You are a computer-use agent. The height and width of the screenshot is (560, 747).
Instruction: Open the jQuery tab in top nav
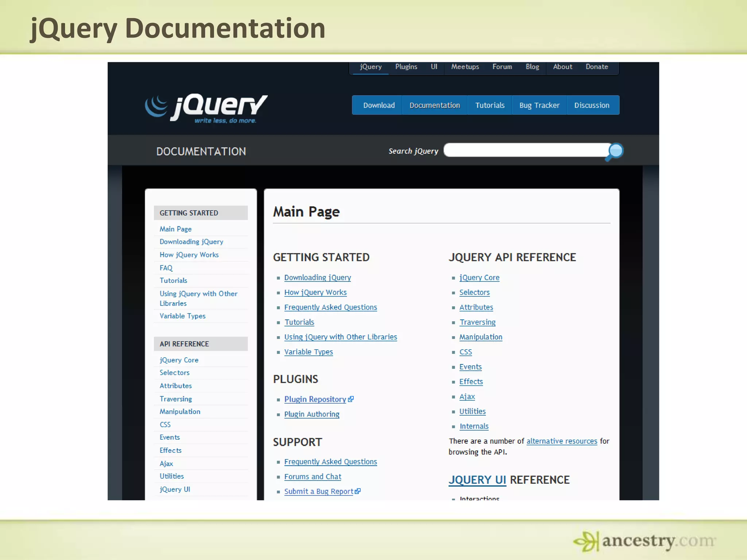point(371,67)
